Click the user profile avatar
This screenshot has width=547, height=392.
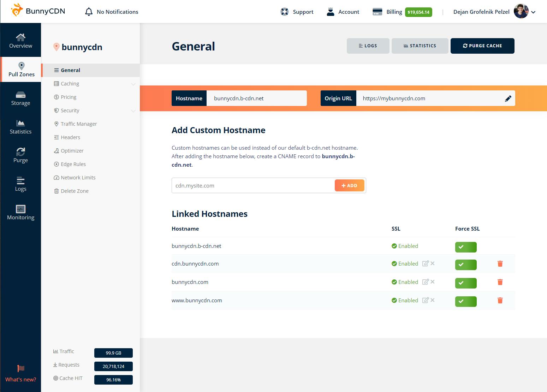(521, 11)
